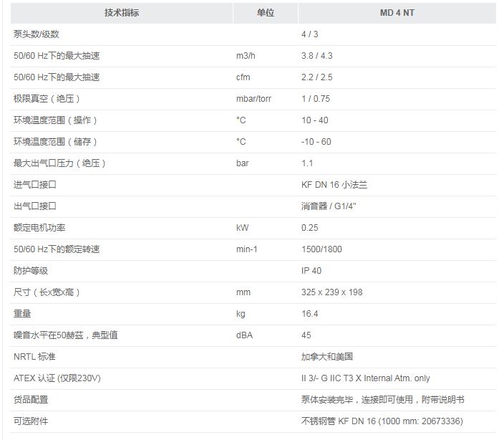
Task: Select the value 消音器 / G1/4"
Action: (x=329, y=206)
